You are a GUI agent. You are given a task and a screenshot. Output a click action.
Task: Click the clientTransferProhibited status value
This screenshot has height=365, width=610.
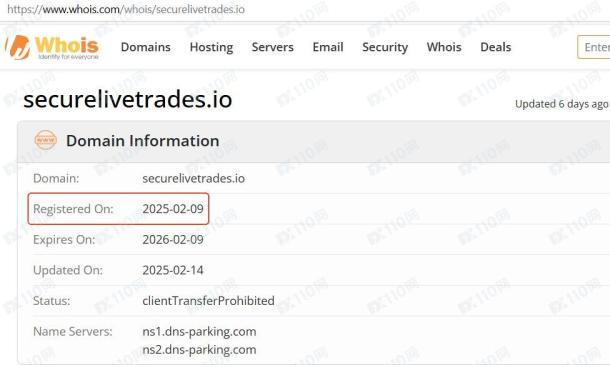208,301
